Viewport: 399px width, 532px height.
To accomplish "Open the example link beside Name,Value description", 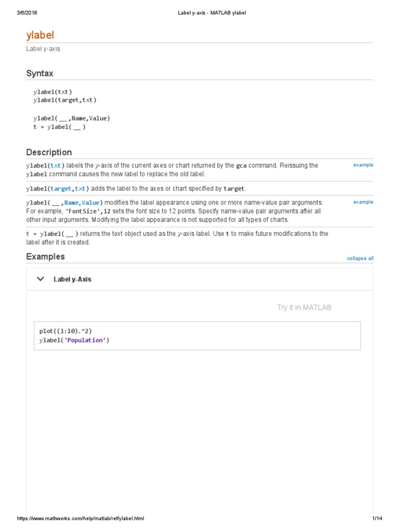I will coord(363,202).
